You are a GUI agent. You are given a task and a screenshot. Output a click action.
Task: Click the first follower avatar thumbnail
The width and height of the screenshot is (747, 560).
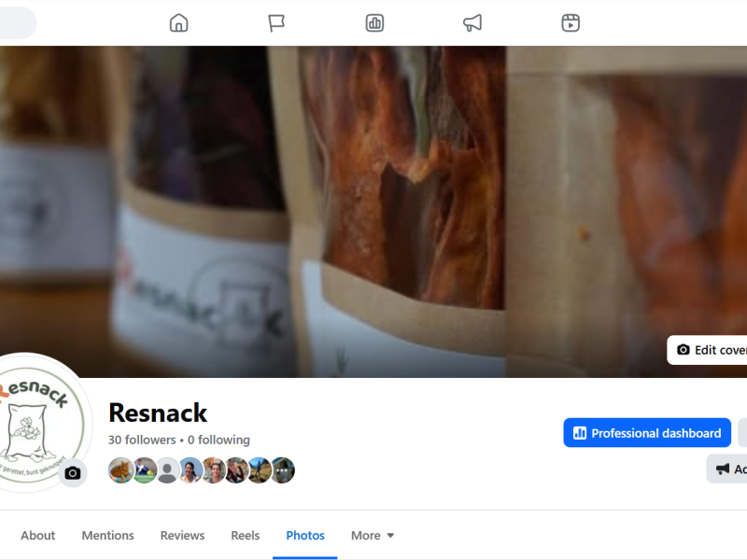tap(120, 471)
